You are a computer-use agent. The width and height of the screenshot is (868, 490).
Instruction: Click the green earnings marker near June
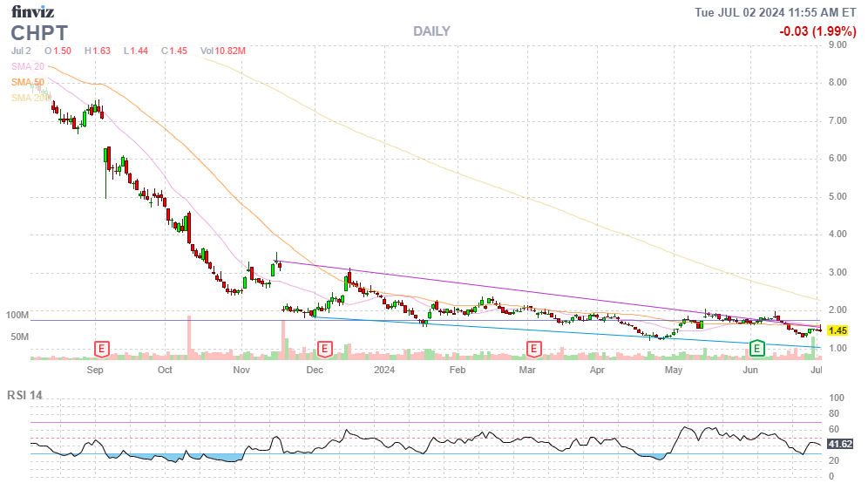[x=757, y=349]
